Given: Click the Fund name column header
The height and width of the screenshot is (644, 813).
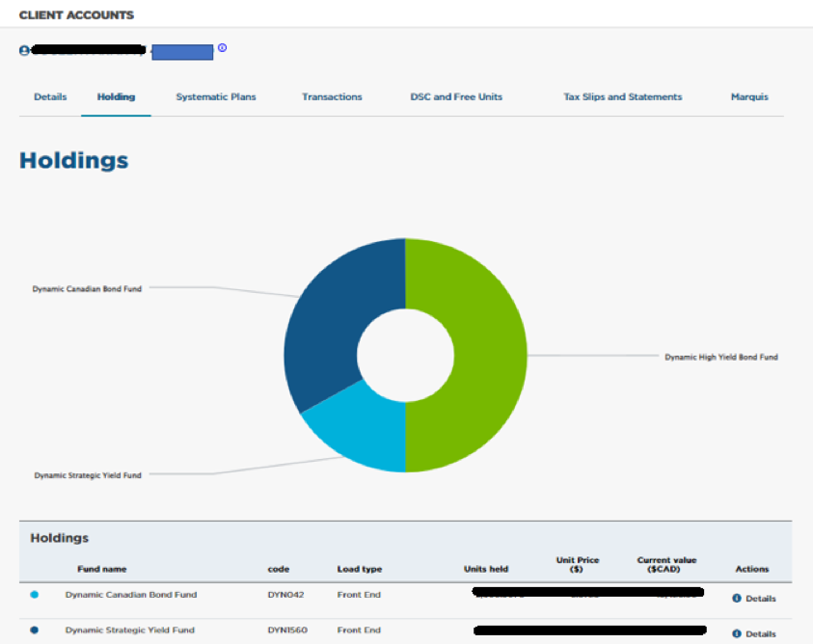Looking at the screenshot, I should tap(102, 569).
